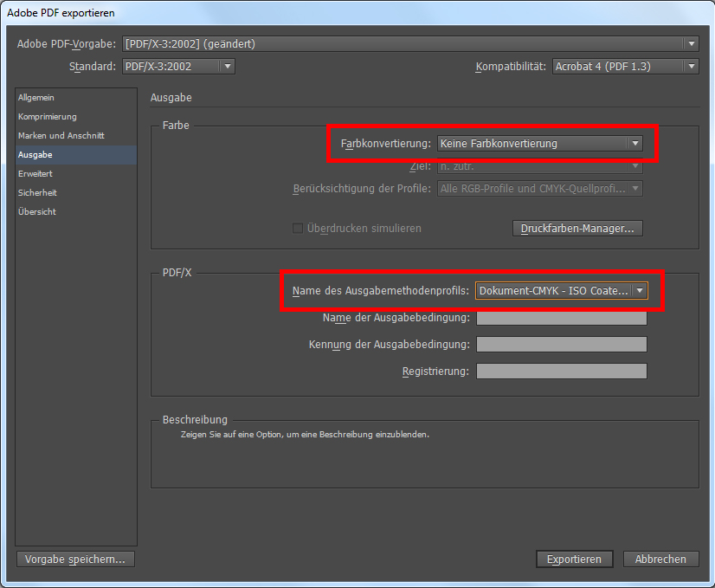Expand the Ausgabemethodenprofil dropdown
This screenshot has height=588, width=715.
click(561, 292)
